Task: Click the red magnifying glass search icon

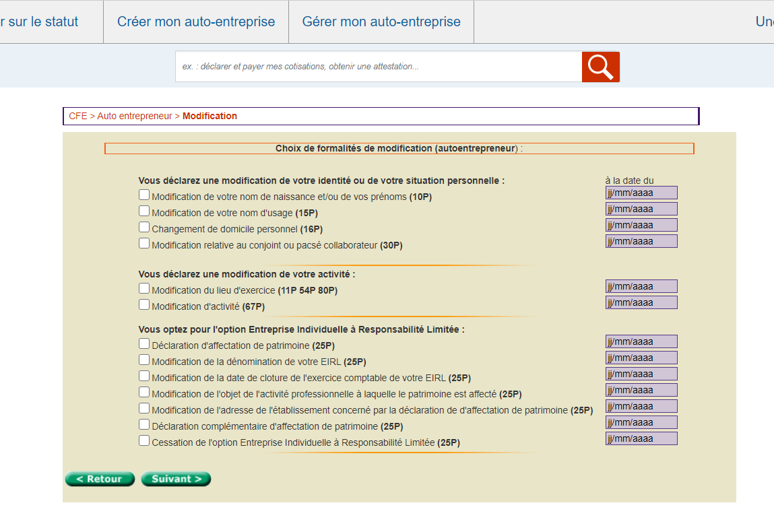Action: click(600, 67)
